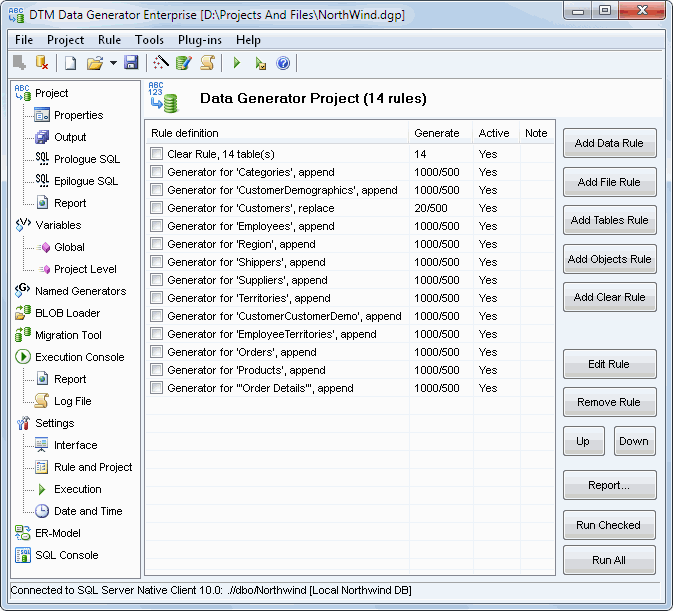
Task: Click the Save floppy disk icon
Action: tap(131, 63)
